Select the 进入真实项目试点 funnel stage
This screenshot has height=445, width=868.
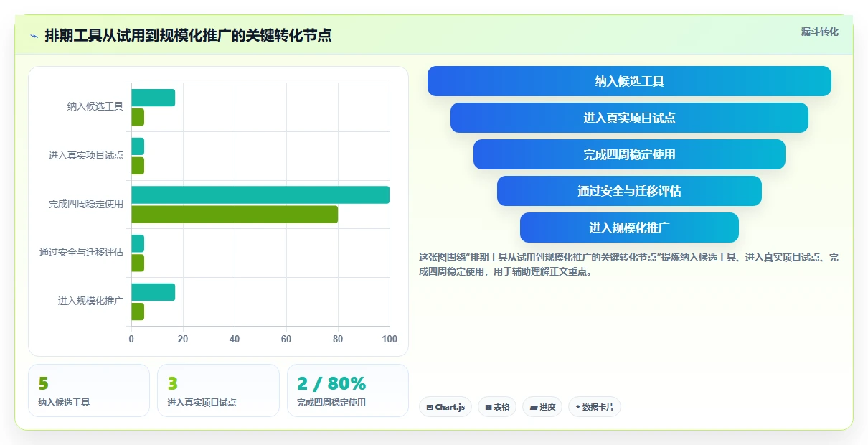[629, 118]
